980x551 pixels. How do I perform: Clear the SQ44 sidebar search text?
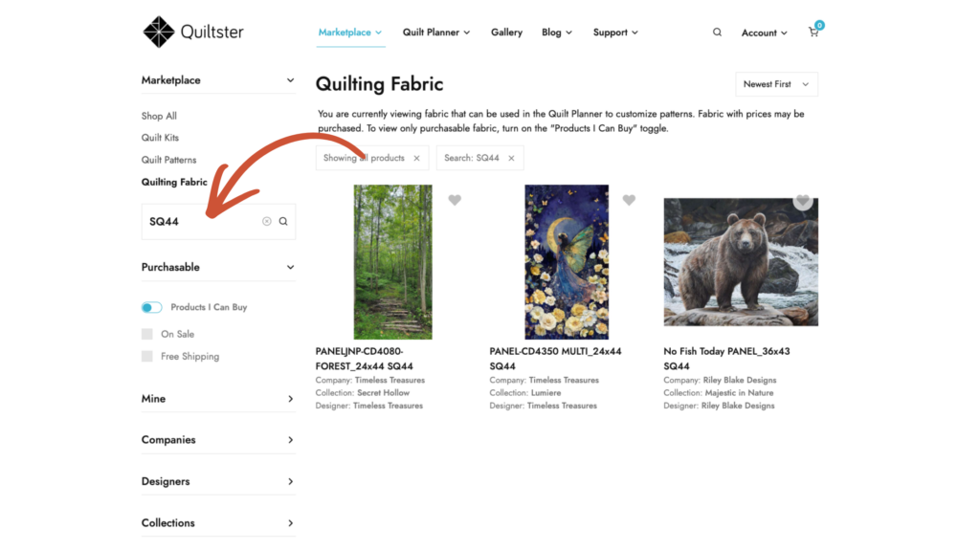point(267,221)
